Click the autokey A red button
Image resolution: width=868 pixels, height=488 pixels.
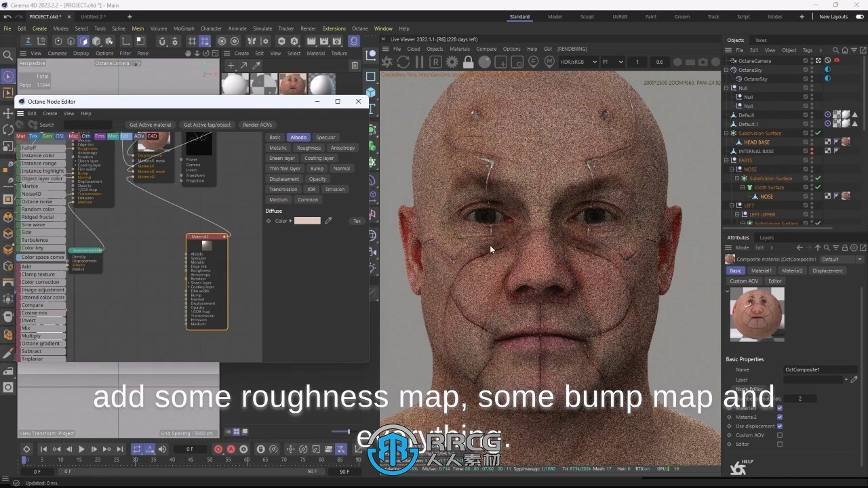tap(231, 449)
